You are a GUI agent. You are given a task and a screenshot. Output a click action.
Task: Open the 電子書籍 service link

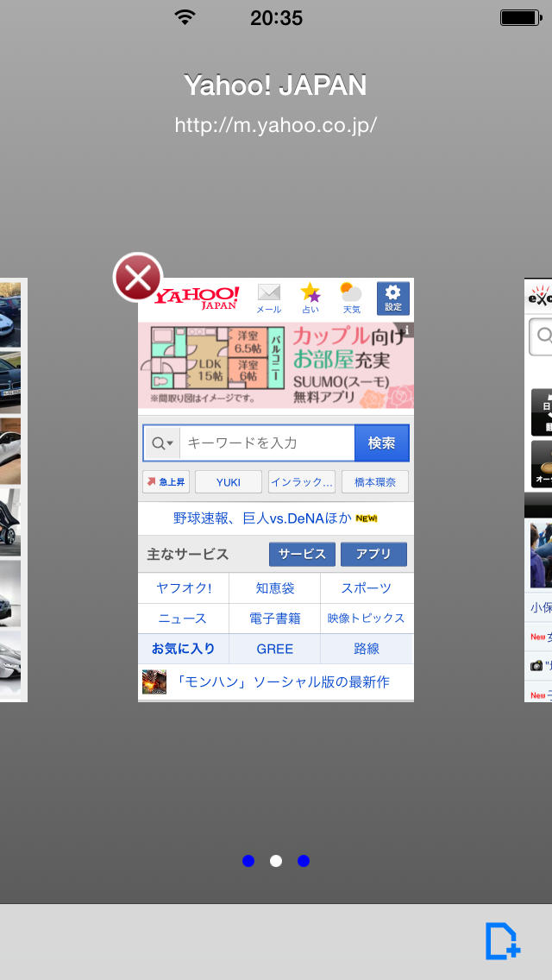click(274, 619)
